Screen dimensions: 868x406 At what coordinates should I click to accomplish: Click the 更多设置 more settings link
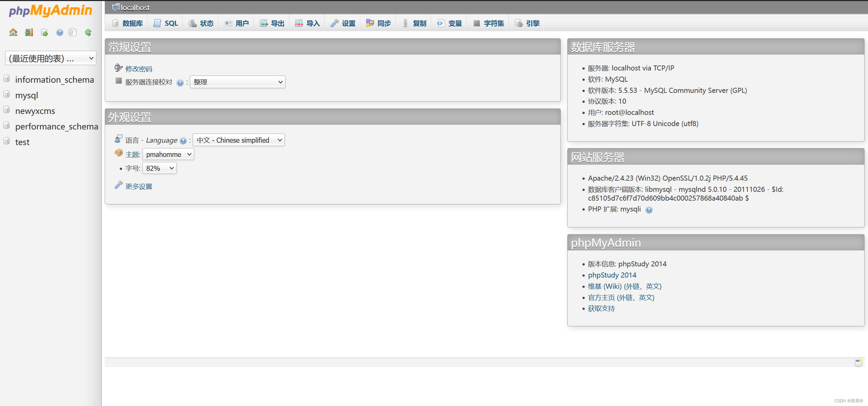click(139, 187)
